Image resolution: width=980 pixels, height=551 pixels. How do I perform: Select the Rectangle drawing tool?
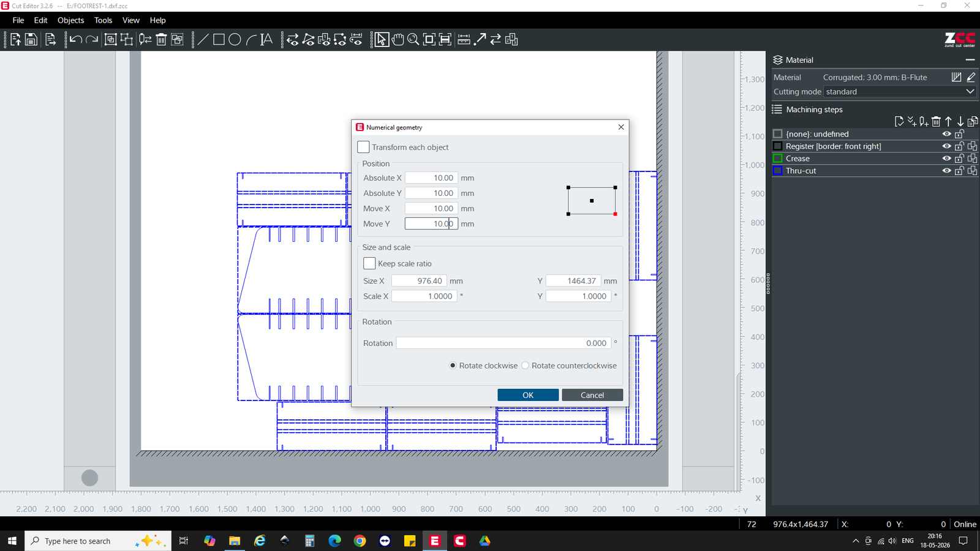point(219,40)
